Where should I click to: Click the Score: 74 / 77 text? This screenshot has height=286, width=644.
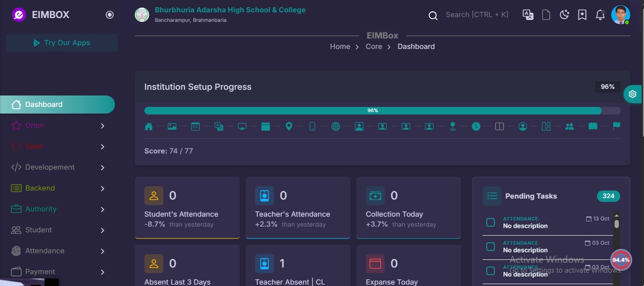coord(169,151)
